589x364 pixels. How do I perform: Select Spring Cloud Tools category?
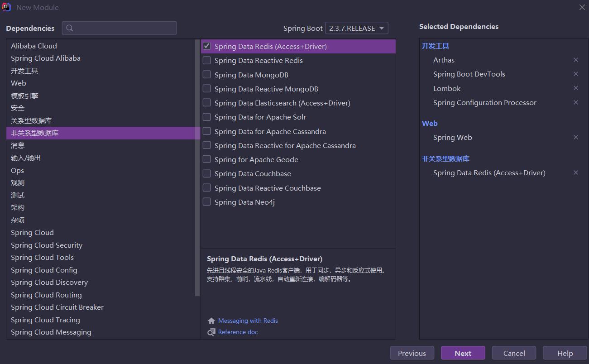coord(101,257)
